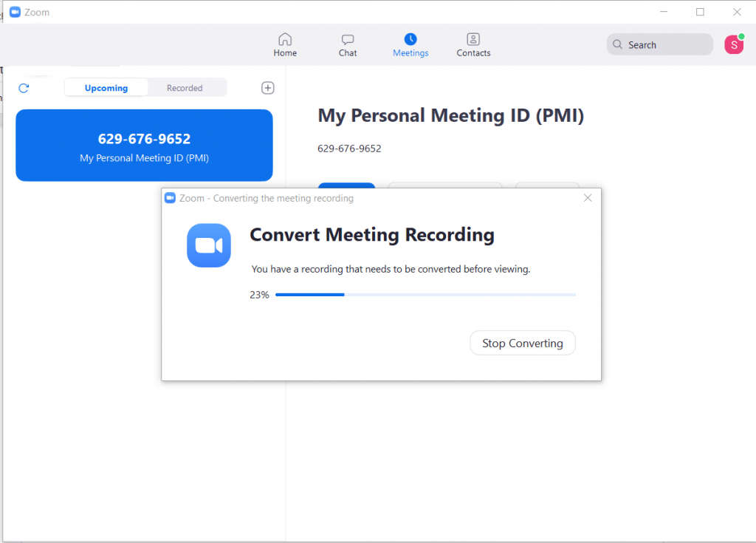Minimize the Zoom window
This screenshot has width=756, height=543.
point(663,12)
